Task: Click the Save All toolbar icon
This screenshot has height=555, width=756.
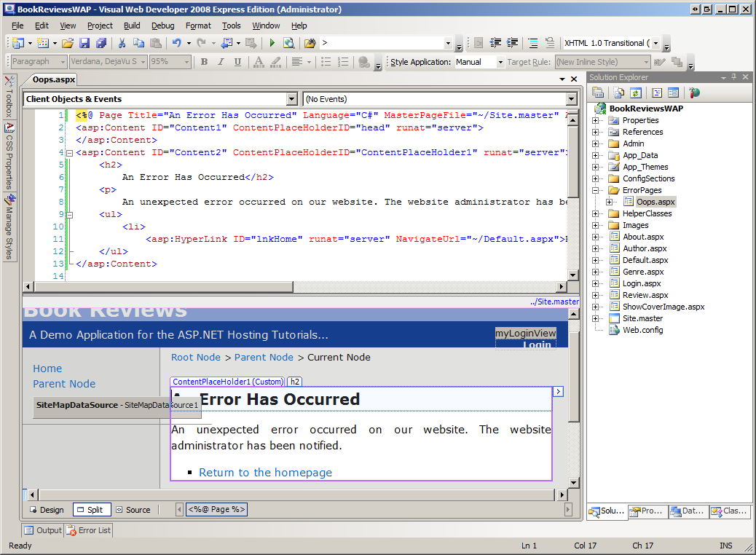Action: click(101, 43)
